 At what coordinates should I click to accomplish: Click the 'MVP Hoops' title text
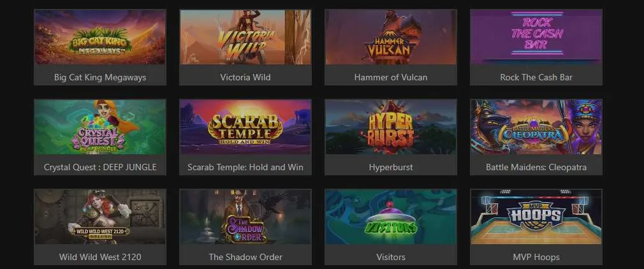click(x=536, y=257)
